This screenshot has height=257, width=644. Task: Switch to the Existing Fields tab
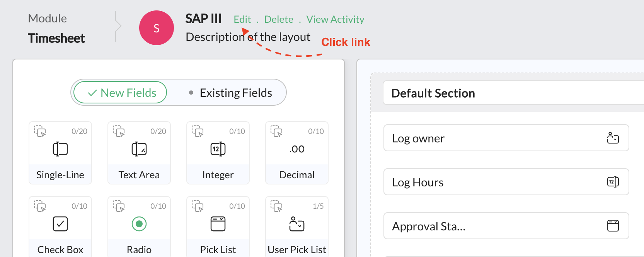(230, 93)
